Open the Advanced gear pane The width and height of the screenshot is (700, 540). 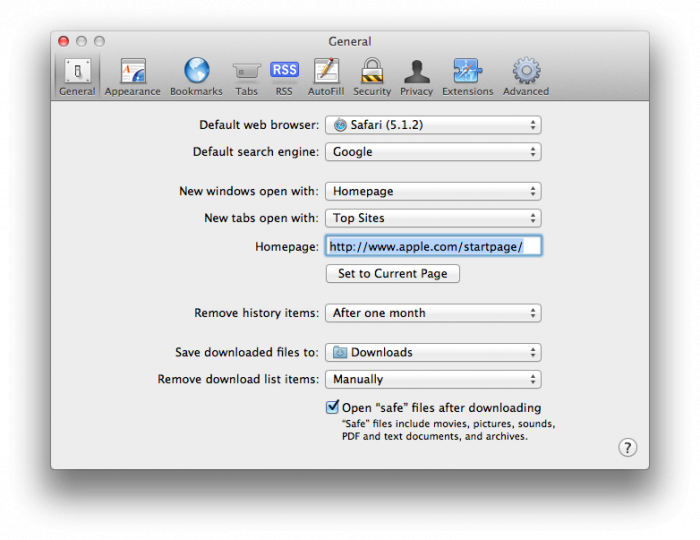tap(526, 77)
